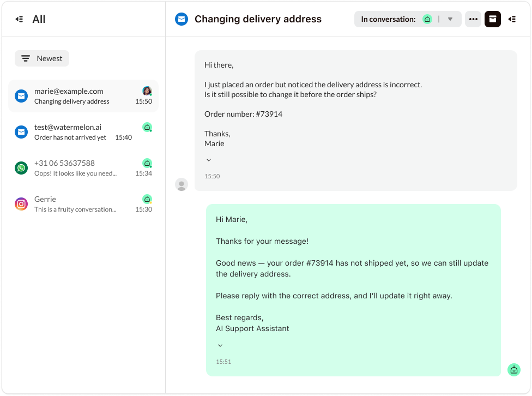Open the marie@example.com conversation
532x396 pixels.
tap(83, 96)
